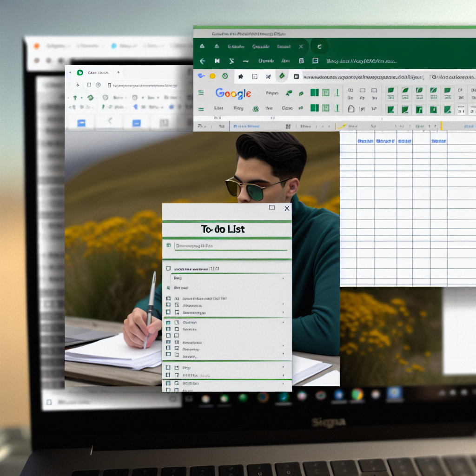
Task: Click the green circle favicon on the left browser tab
Action: [80, 73]
